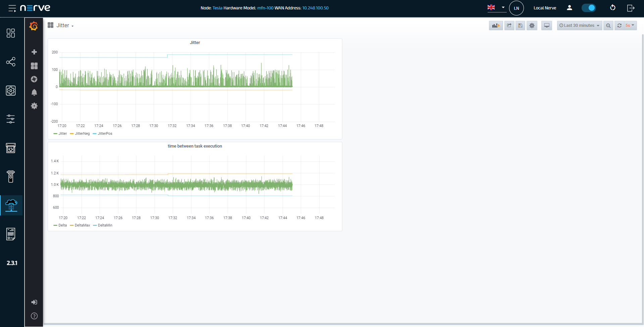Open the Nerve node tree share icon
Image resolution: width=644 pixels, height=327 pixels.
(11, 62)
